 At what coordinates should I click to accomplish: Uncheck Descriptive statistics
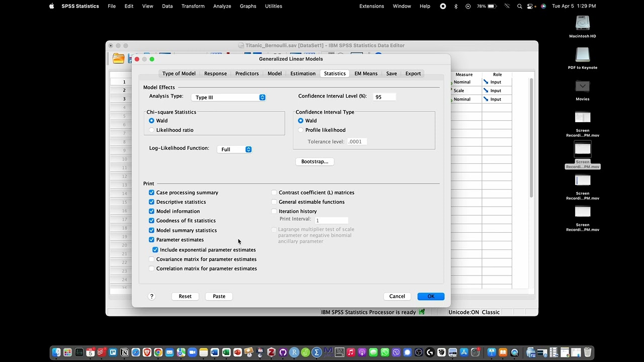click(x=151, y=202)
